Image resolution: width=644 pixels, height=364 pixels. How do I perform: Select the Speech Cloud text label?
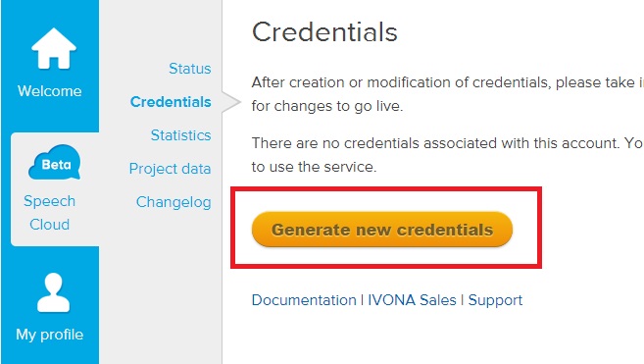coord(50,213)
